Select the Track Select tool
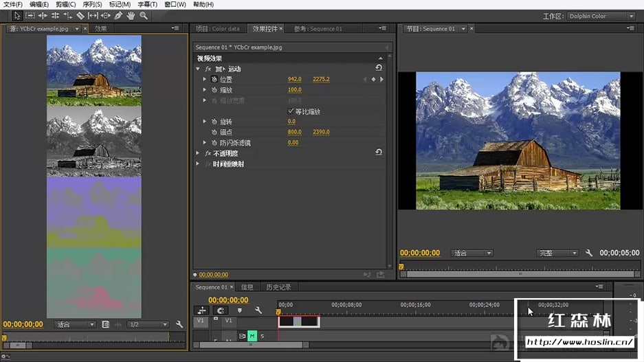 tap(30, 16)
